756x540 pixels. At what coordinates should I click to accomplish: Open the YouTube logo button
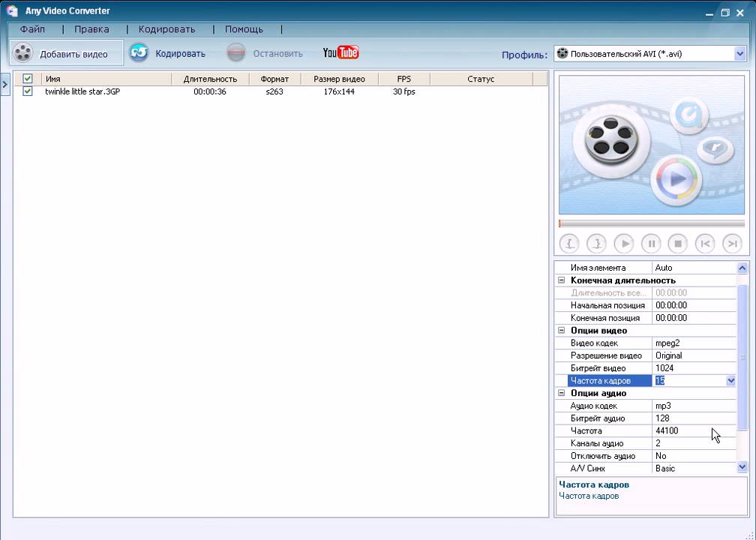(340, 52)
